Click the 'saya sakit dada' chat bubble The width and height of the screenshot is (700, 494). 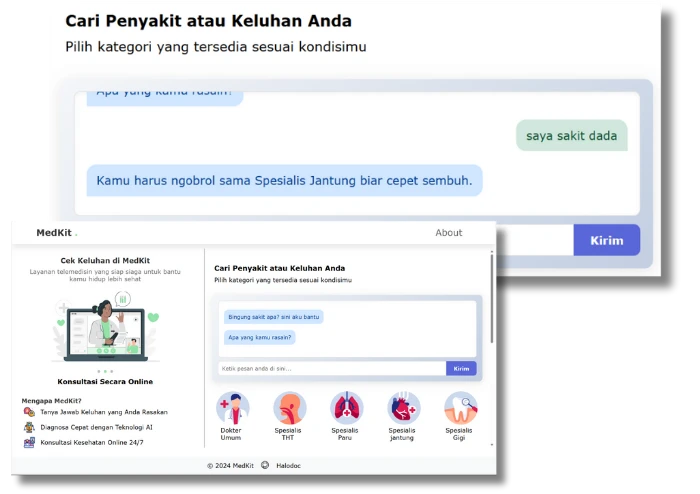click(571, 136)
